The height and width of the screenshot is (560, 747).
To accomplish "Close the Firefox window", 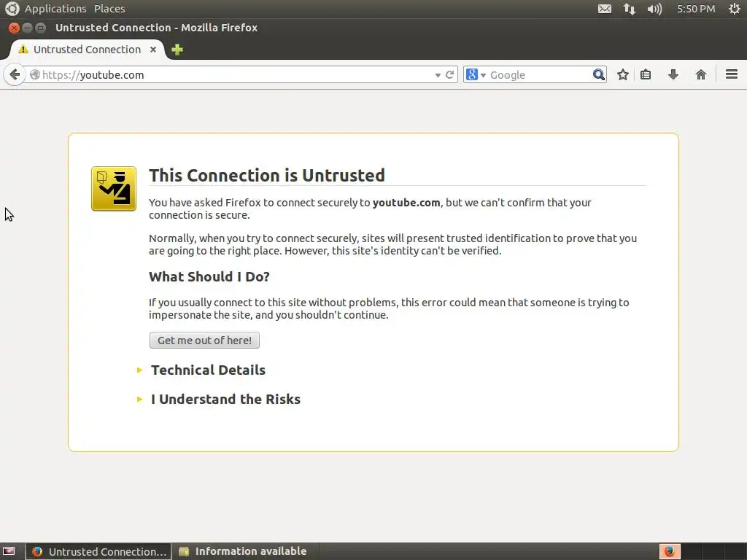I will point(14,28).
